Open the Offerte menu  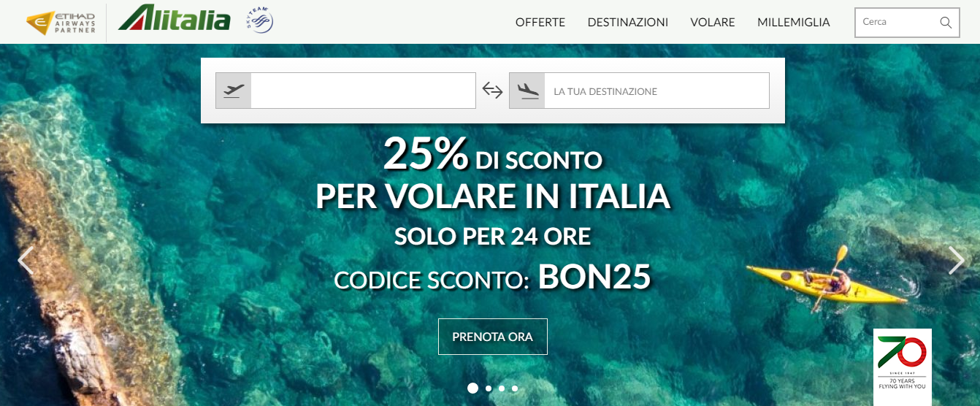pos(540,23)
